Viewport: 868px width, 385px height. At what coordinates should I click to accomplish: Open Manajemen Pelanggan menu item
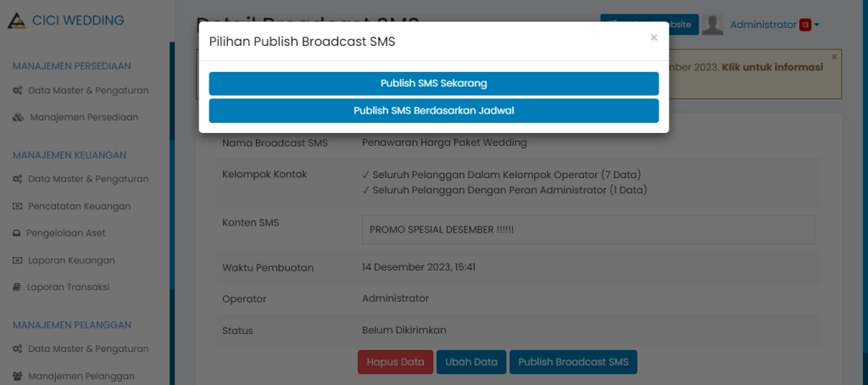click(x=81, y=377)
